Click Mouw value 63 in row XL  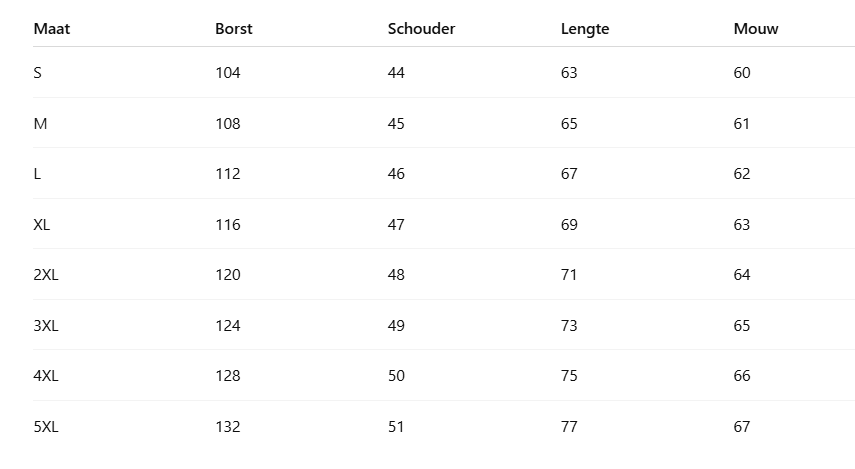(741, 225)
